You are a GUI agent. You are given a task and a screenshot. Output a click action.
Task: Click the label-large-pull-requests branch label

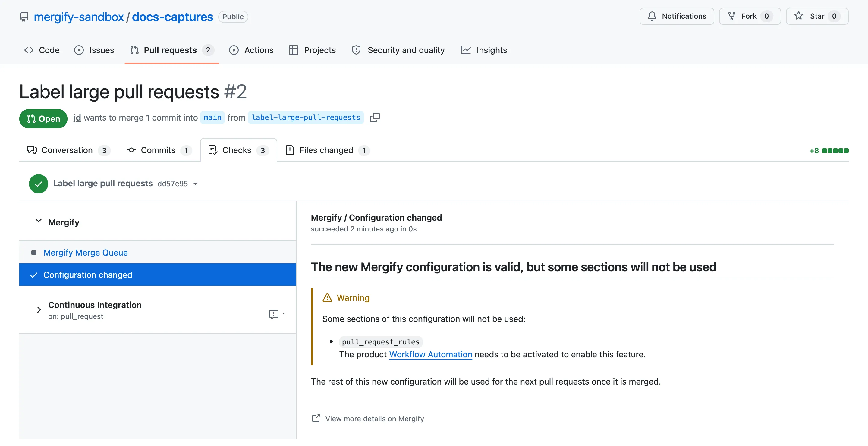pyautogui.click(x=306, y=118)
